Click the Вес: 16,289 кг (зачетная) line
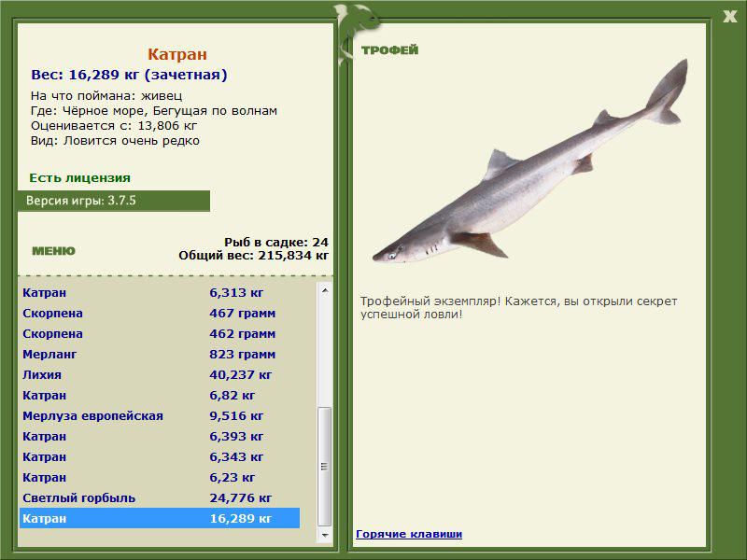The width and height of the screenshot is (747, 560). (x=129, y=75)
